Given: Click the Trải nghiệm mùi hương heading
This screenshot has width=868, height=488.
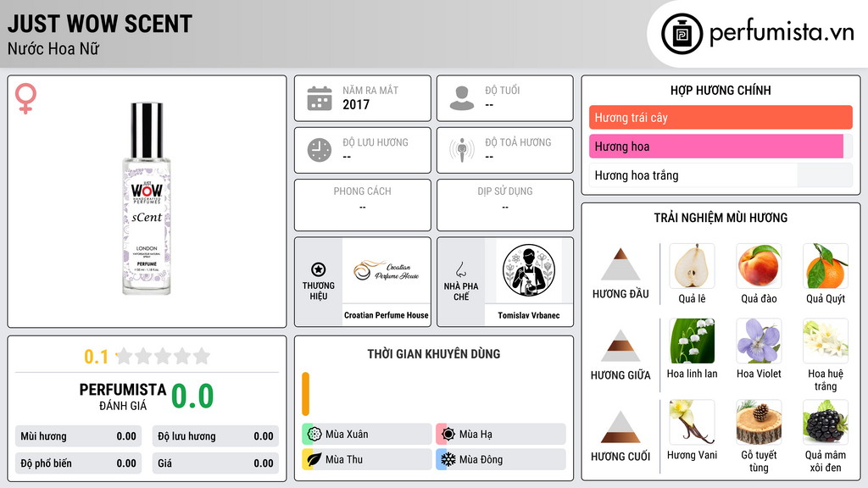Looking at the screenshot, I should (721, 218).
